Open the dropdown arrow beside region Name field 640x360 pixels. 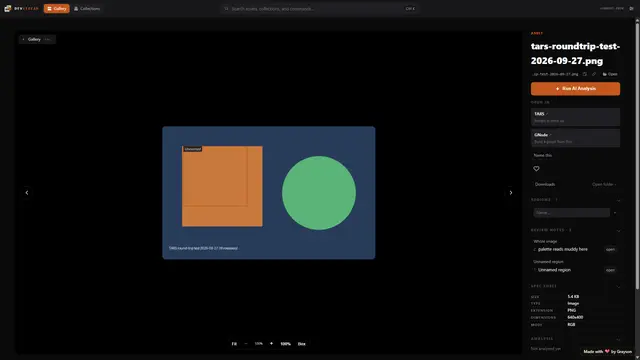615,213
